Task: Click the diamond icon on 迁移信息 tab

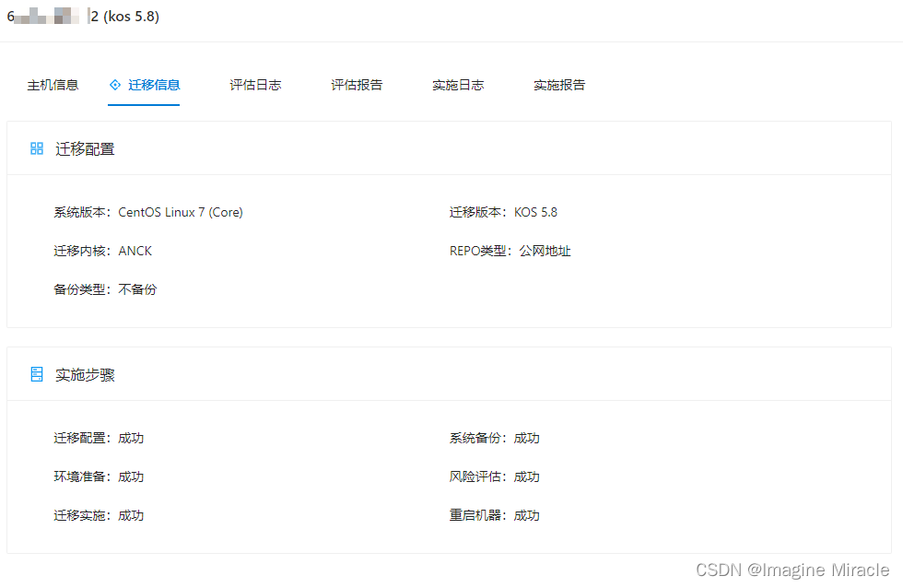Action: [x=115, y=85]
